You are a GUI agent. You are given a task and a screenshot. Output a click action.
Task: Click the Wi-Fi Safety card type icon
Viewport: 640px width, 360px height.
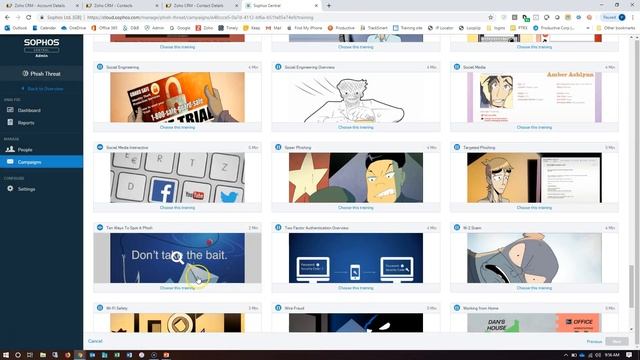coord(100,308)
